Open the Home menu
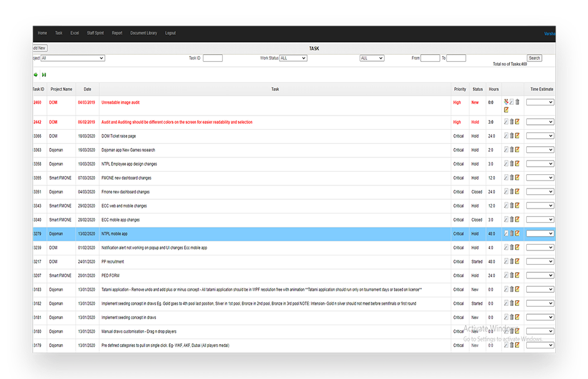588x379 pixels. (42, 33)
